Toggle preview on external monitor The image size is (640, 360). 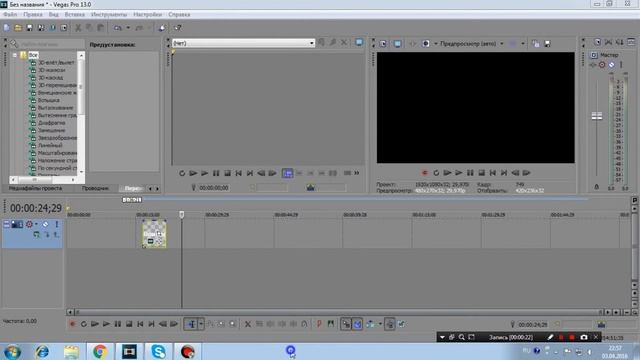[397, 44]
